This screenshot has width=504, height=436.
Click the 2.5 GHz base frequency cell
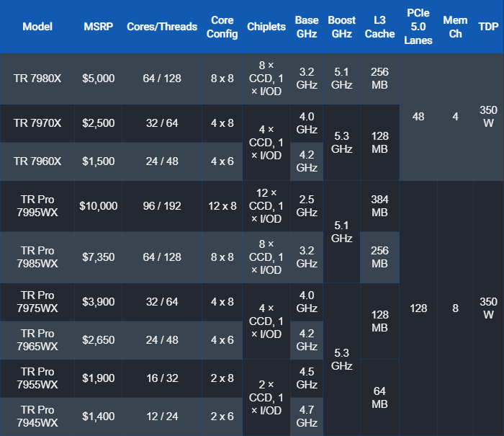pos(307,206)
